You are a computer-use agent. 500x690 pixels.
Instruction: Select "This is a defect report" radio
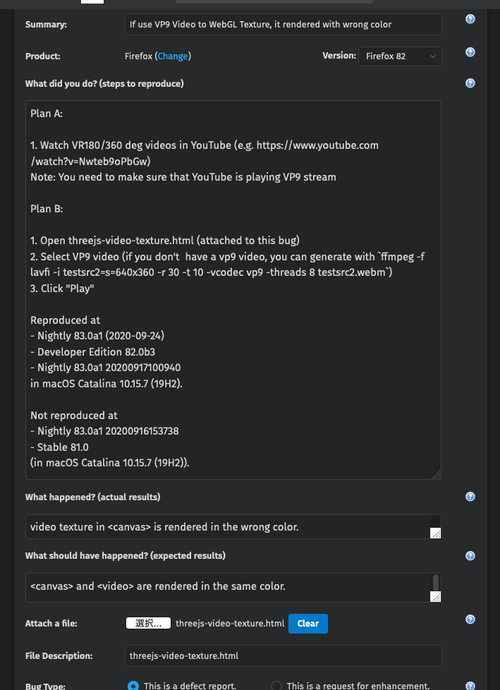133,685
